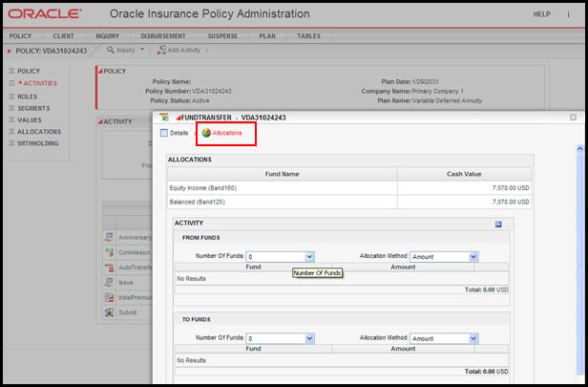Switch to the Details tab
The image size is (588, 387).
(175, 133)
